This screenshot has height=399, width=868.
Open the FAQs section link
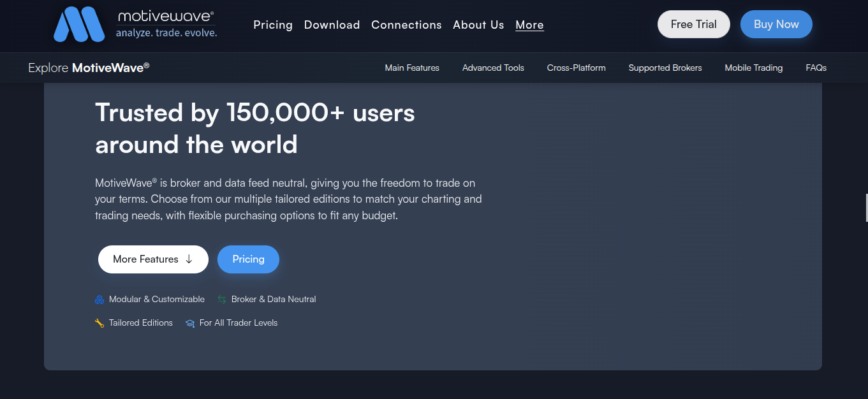[816, 68]
